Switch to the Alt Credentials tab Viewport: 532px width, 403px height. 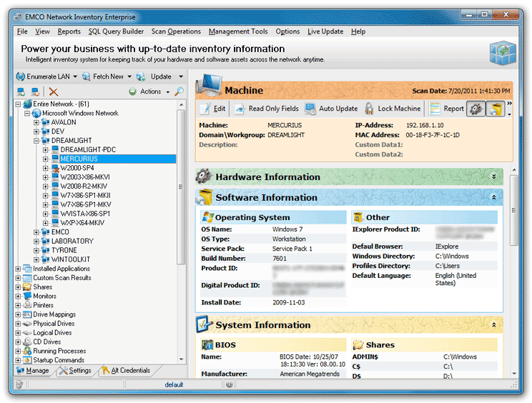[x=126, y=371]
